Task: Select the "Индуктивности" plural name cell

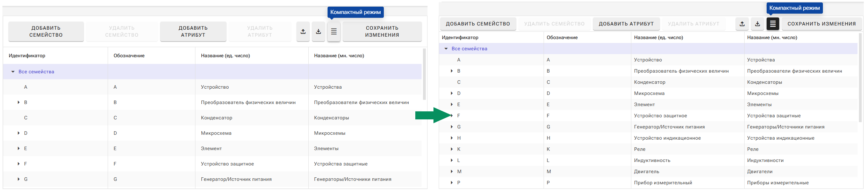Action: coord(765,160)
